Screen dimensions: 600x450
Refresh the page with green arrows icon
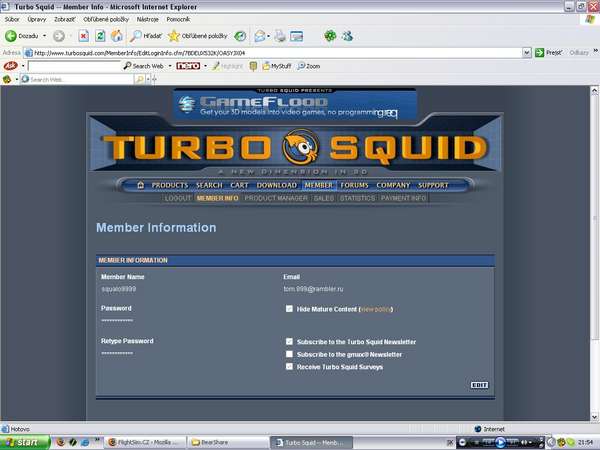100,36
